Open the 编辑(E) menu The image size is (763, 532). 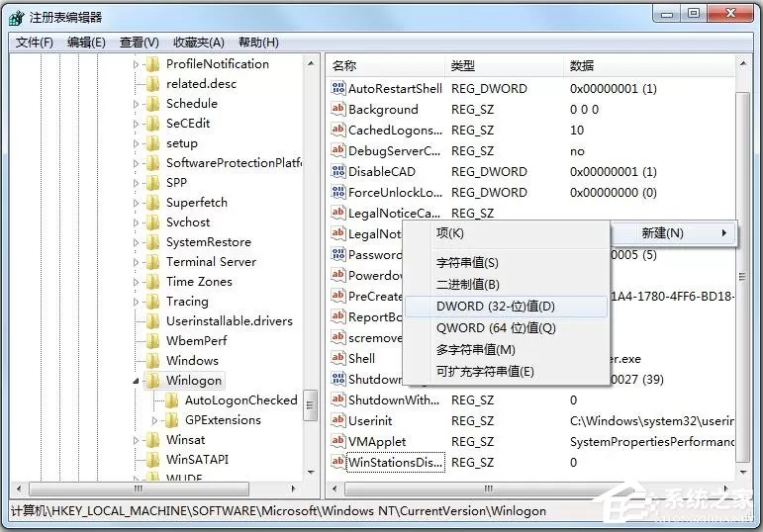coord(86,43)
